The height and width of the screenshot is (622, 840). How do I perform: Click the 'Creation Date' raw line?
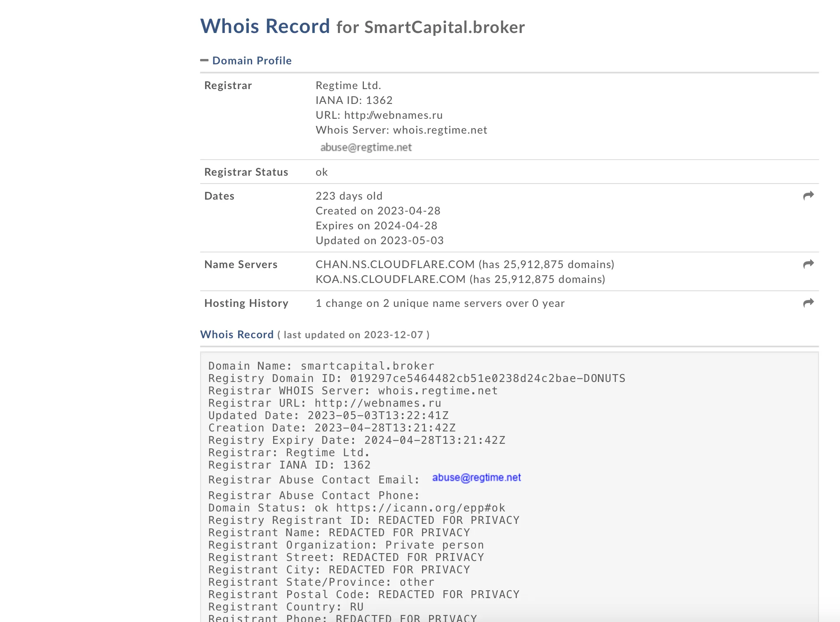pos(332,428)
